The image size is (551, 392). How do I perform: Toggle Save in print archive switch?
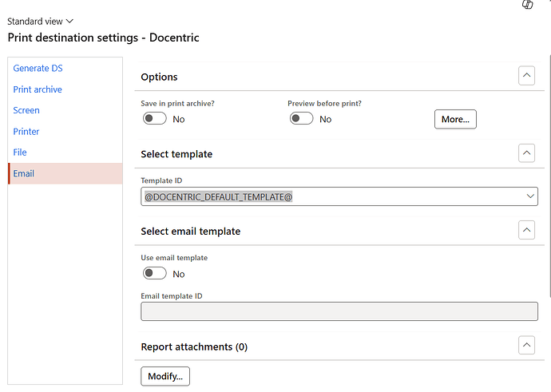point(155,119)
